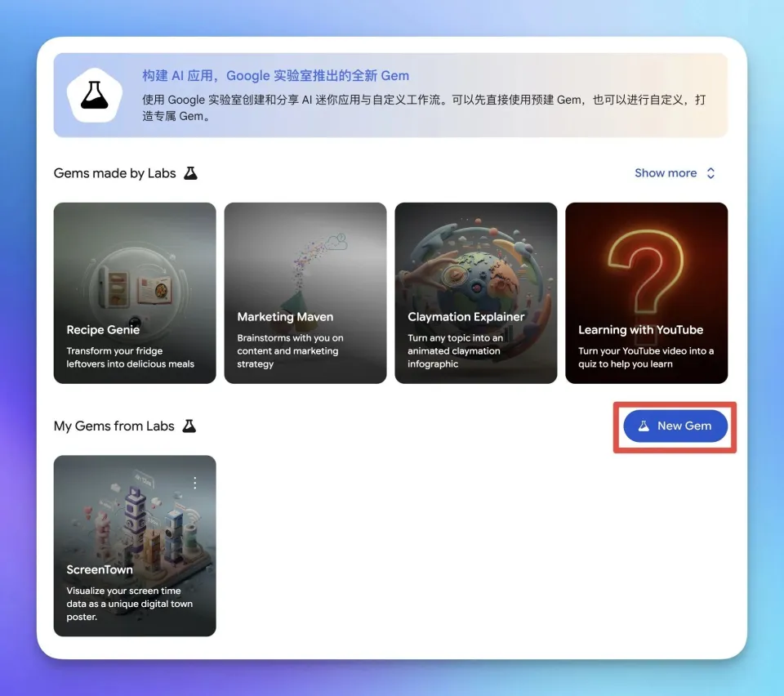
Task: Click the Show more text
Action: click(x=665, y=173)
